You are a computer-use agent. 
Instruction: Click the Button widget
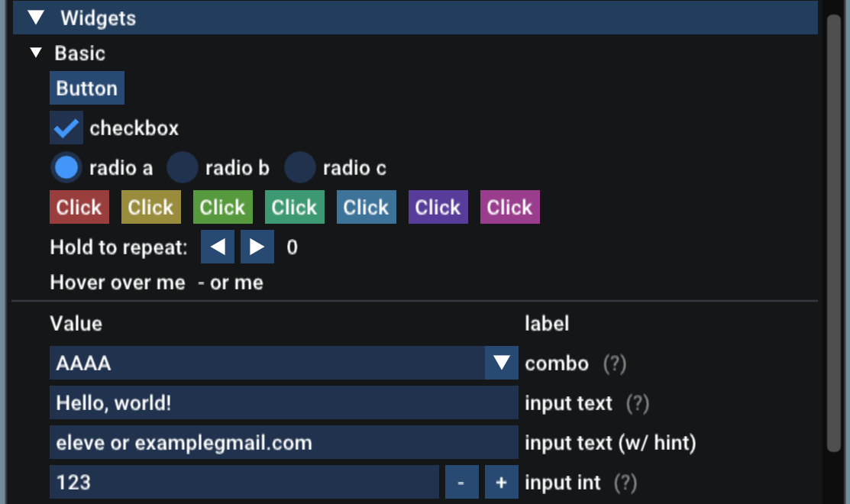click(86, 88)
